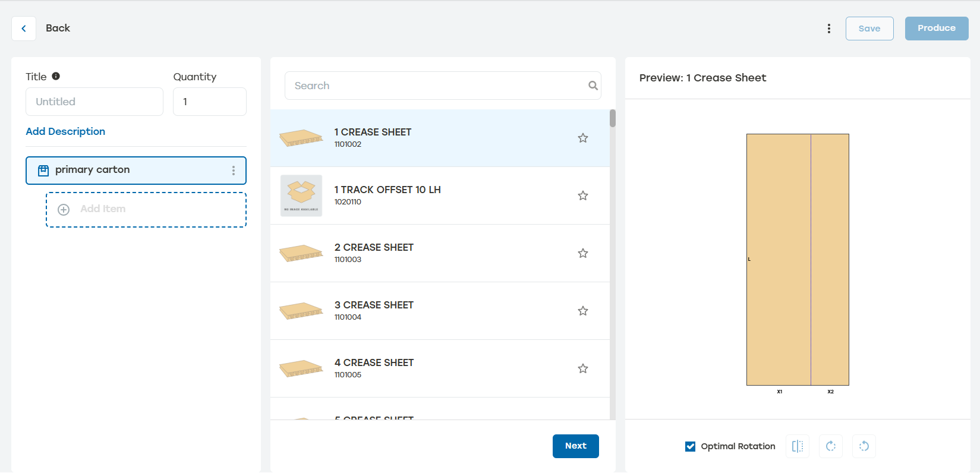Click the Add Description link
This screenshot has width=980, height=473.
65,131
